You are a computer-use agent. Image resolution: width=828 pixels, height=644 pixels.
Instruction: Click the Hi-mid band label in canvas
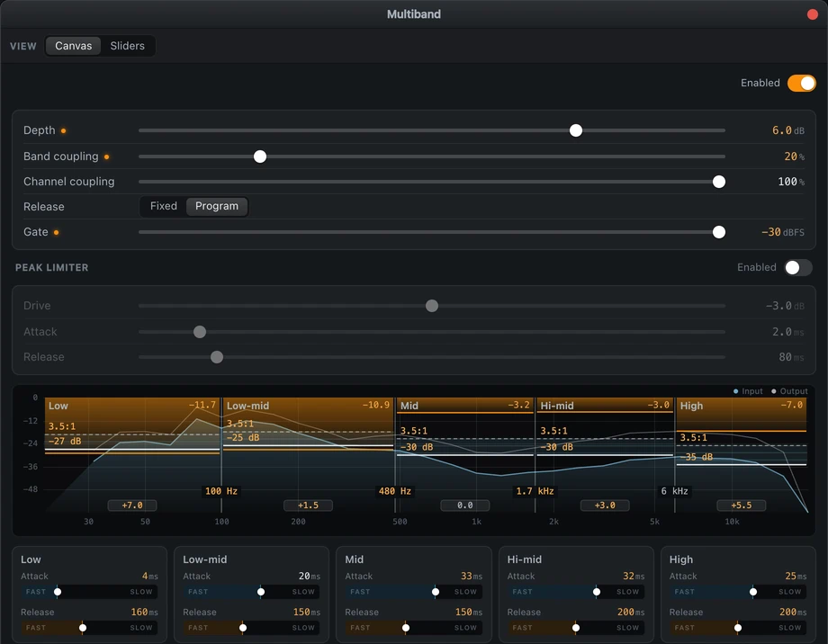(556, 406)
